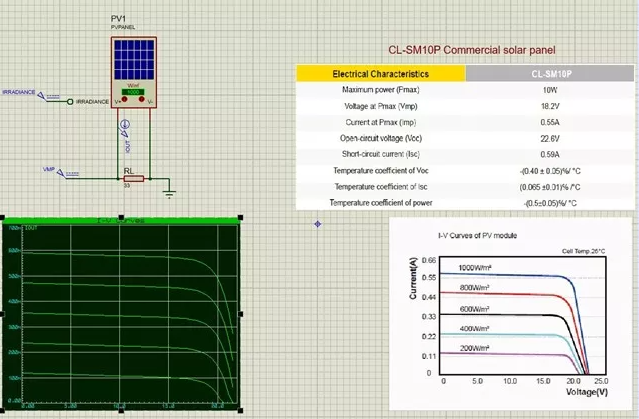The height and width of the screenshot is (419, 639).
Task: Click the 22.6V value cell
Action: [550, 139]
